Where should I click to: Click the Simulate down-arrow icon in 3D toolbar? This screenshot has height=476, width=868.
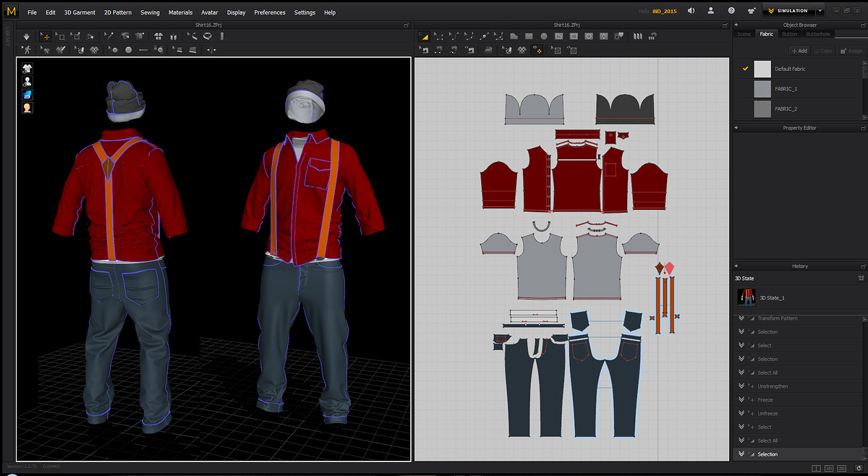coord(27,35)
